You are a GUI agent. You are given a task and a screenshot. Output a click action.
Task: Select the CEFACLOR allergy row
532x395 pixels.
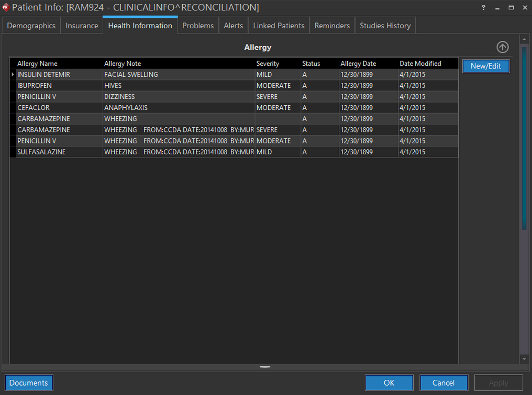(34, 108)
